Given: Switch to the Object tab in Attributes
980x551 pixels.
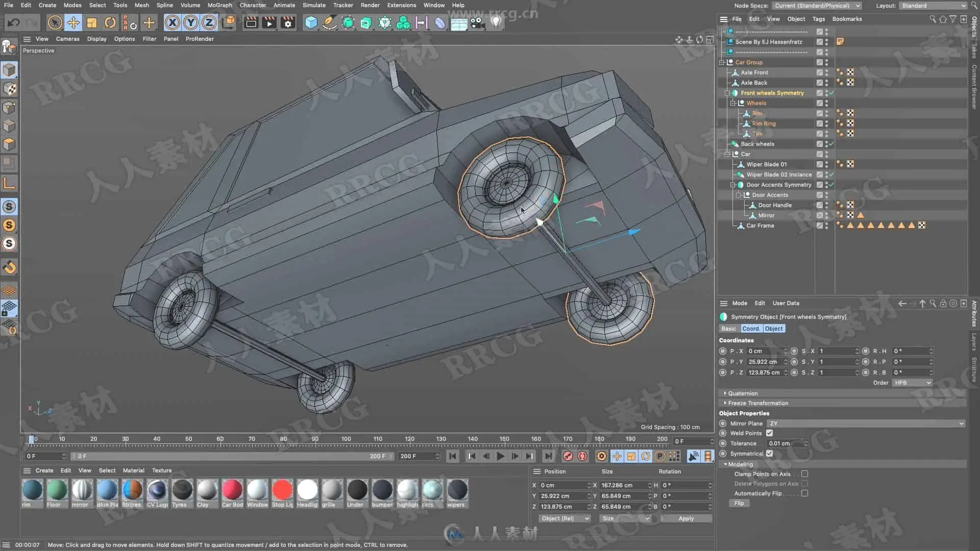Looking at the screenshot, I should click(773, 329).
